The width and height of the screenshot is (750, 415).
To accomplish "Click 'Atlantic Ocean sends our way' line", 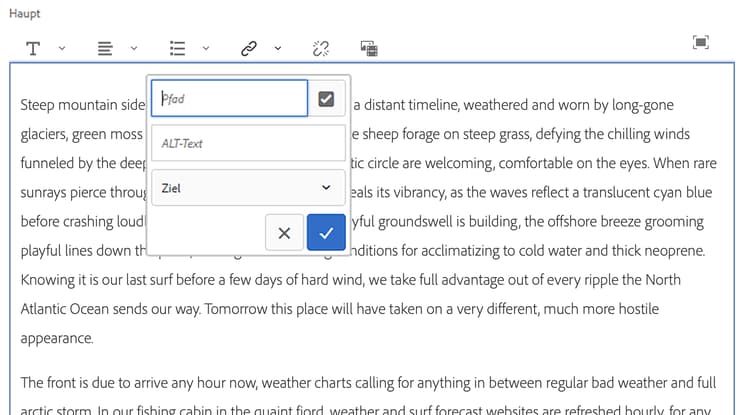I will (x=110, y=309).
